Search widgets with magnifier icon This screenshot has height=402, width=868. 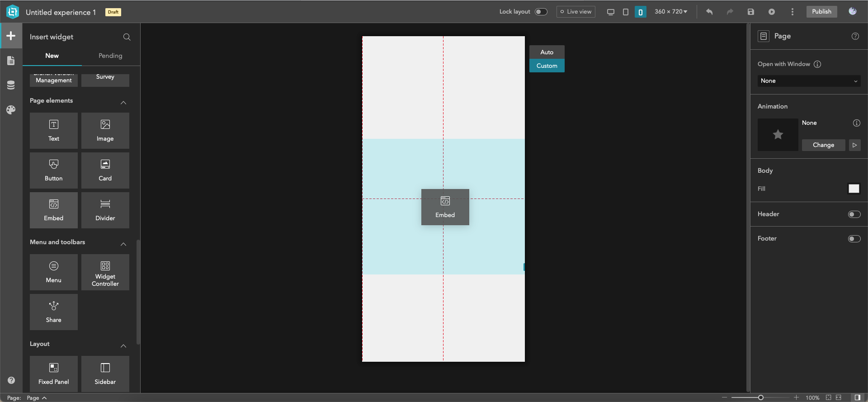(127, 37)
